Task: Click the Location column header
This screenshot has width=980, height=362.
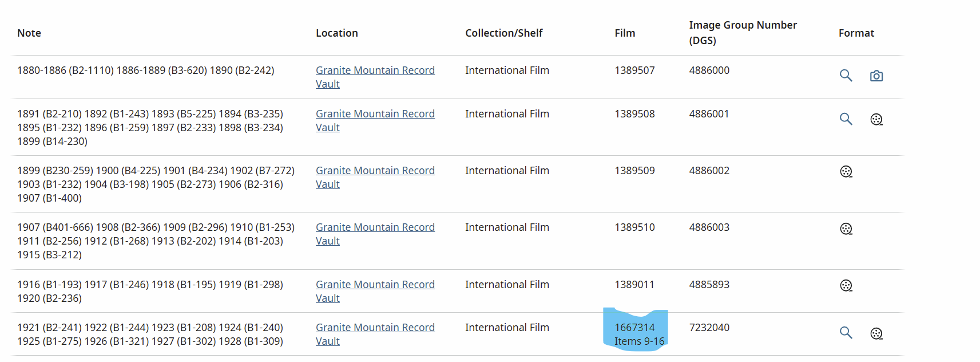Action: click(337, 33)
